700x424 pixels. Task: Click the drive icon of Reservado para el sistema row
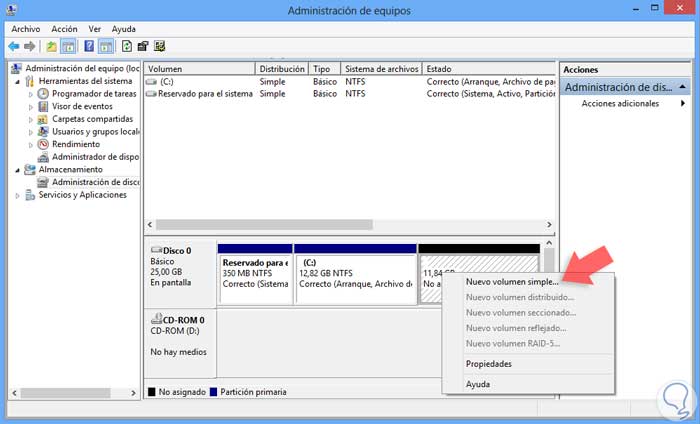tap(152, 94)
